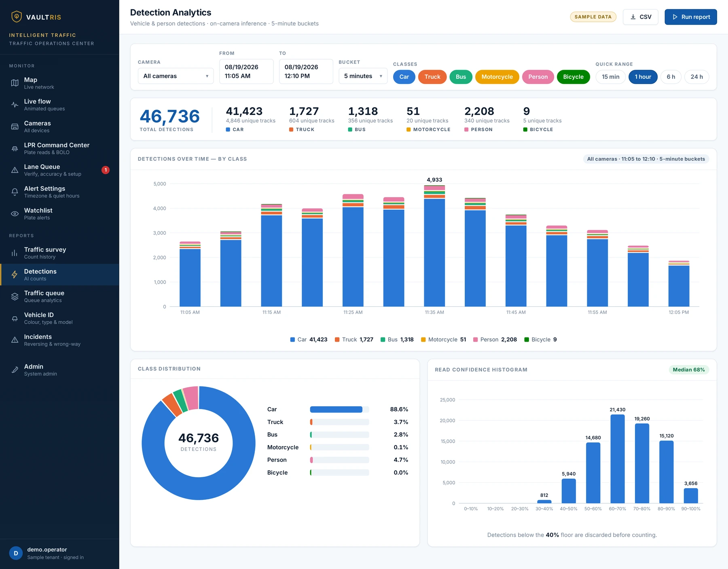The image size is (728, 569).
Task: Click the Traffic survey bar chart icon
Action: [15, 253]
